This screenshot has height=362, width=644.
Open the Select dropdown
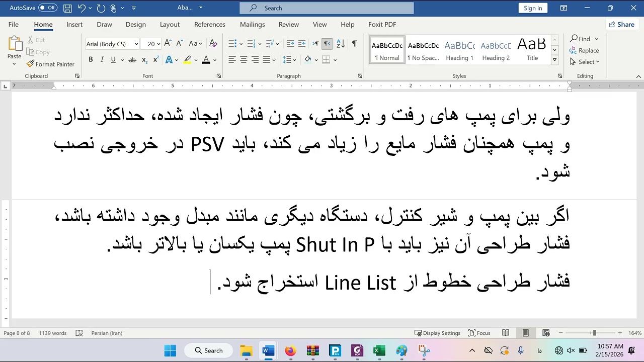click(585, 62)
